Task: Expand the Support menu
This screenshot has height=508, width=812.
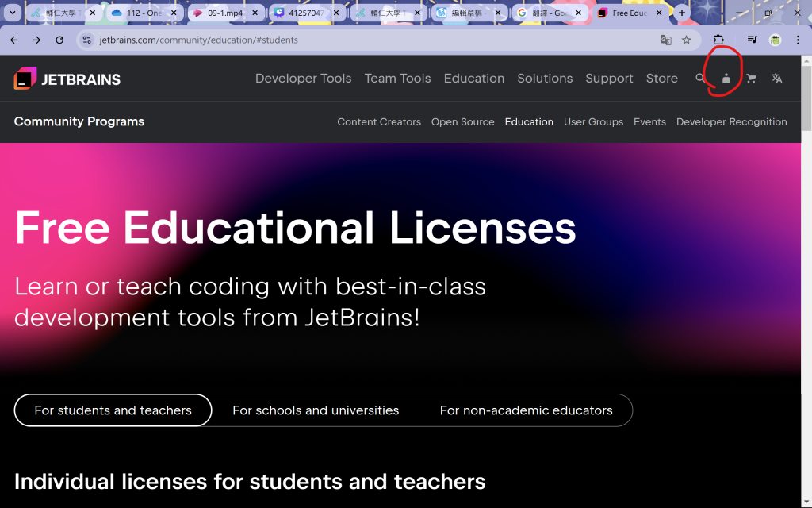Action: coord(609,79)
